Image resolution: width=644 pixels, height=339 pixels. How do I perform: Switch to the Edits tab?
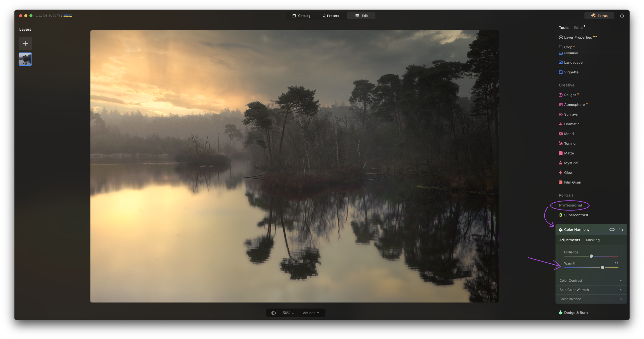click(578, 28)
